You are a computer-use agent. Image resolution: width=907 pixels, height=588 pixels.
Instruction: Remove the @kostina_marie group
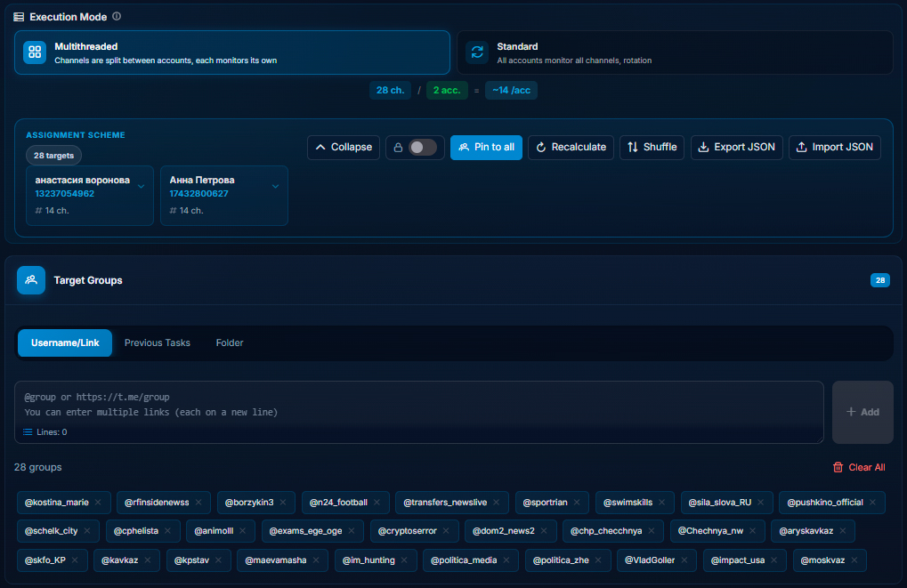[98, 503]
